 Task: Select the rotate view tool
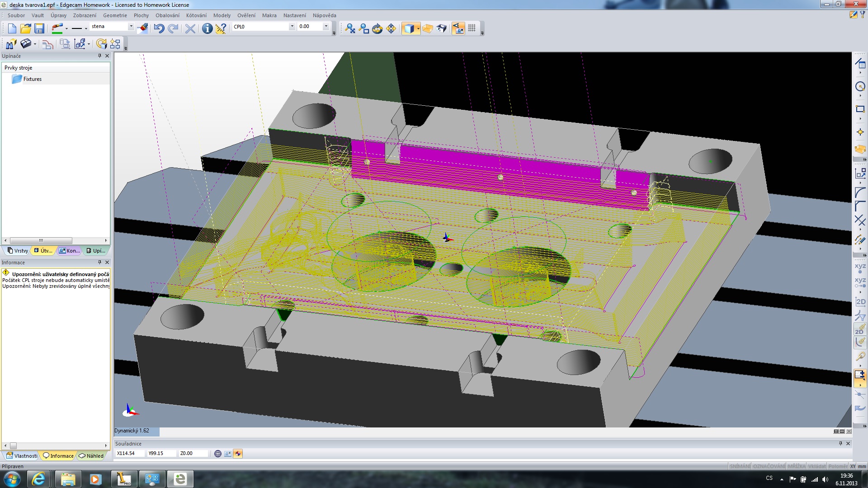[x=377, y=28]
